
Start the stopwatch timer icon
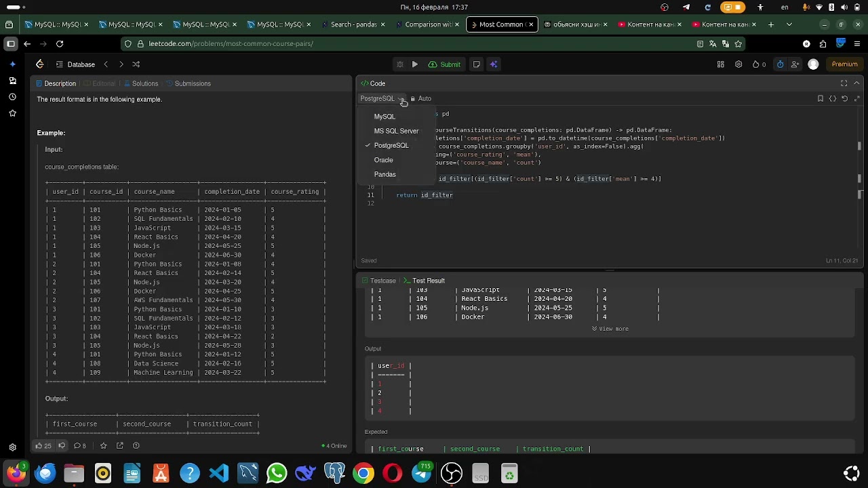780,64
